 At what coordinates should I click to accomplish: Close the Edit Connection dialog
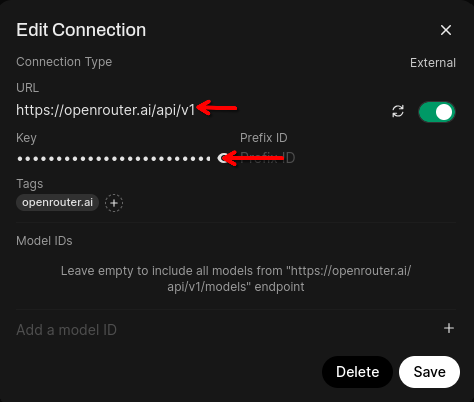[446, 30]
